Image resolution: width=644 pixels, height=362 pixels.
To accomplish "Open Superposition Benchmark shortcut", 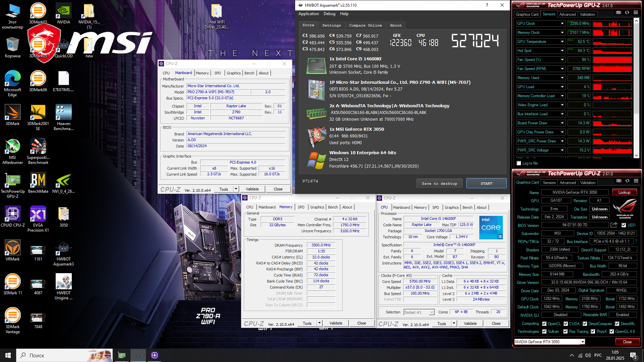I will [38, 151].
